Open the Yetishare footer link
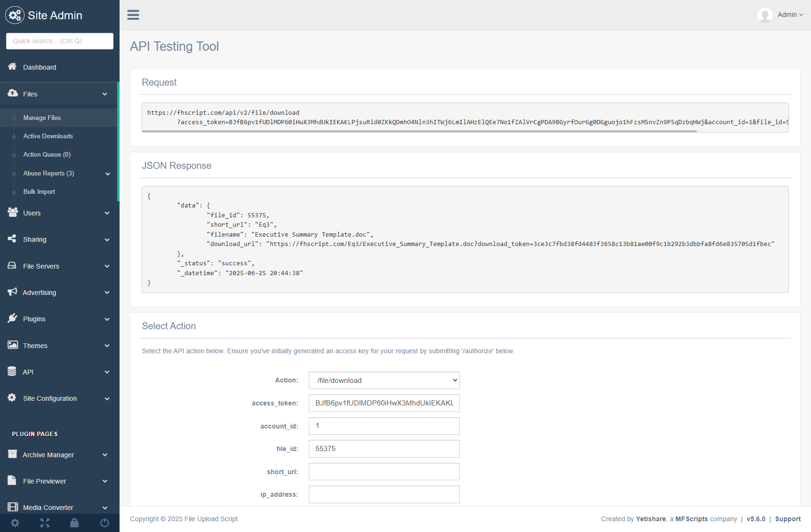The height and width of the screenshot is (532, 811). [650, 519]
